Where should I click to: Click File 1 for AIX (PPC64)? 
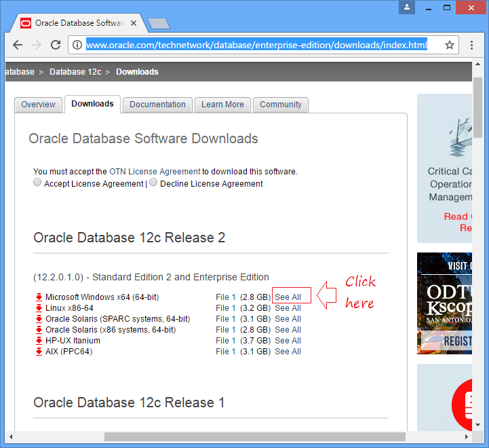point(225,352)
